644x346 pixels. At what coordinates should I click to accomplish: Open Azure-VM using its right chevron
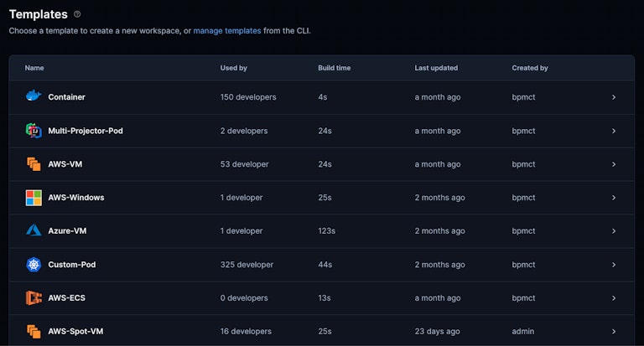614,231
